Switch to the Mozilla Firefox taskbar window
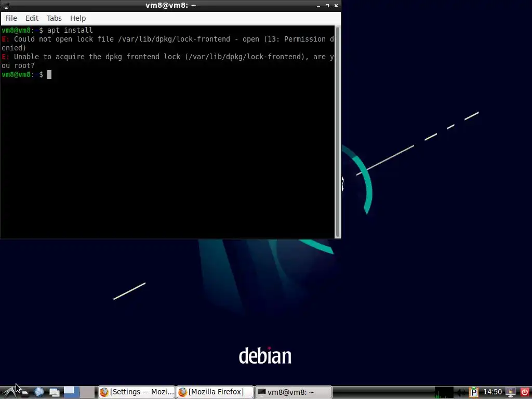This screenshot has height=399, width=532. click(x=215, y=392)
